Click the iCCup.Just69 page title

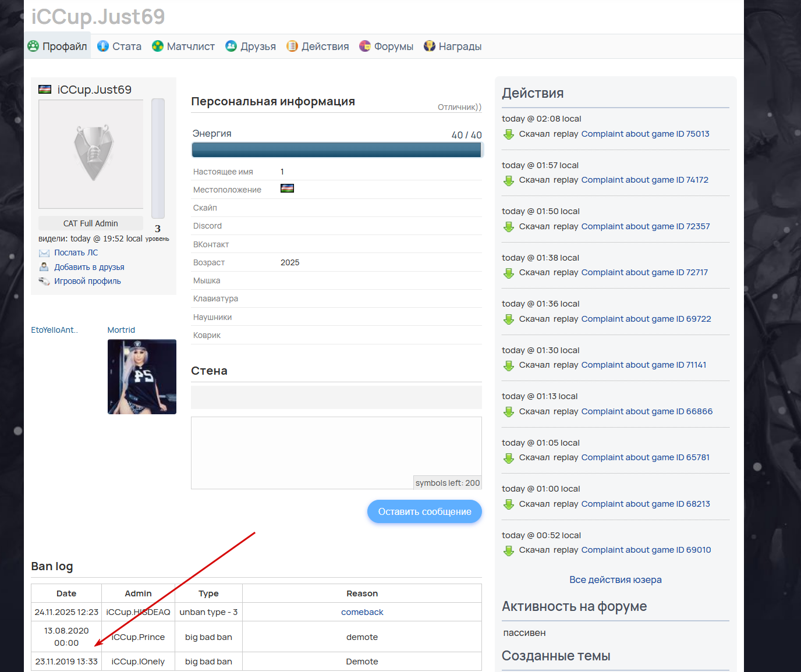(x=98, y=17)
